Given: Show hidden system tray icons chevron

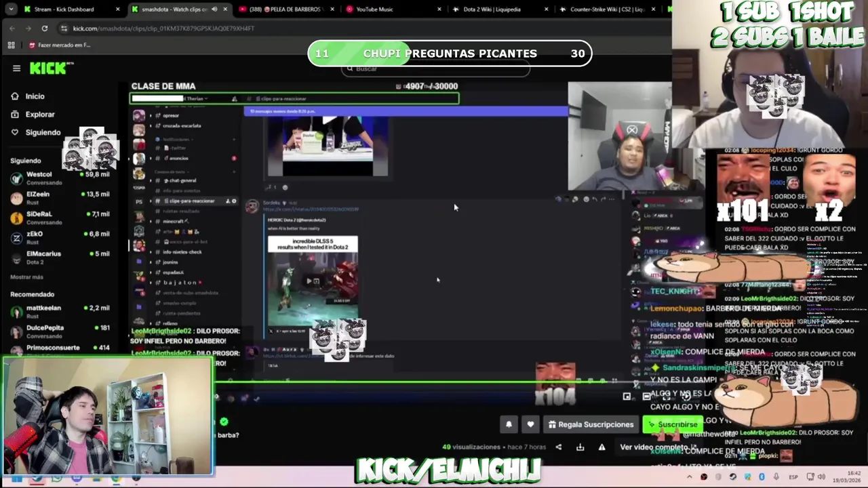Looking at the screenshot, I should pyautogui.click(x=689, y=477).
